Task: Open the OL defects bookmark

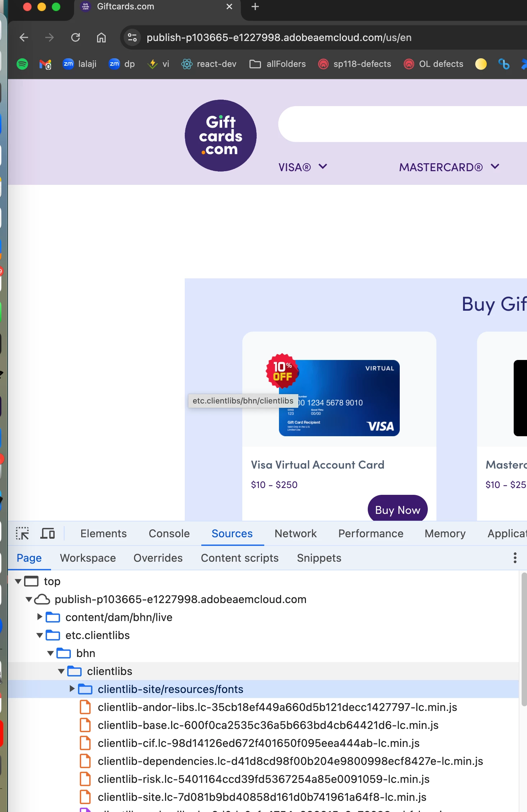Action: (x=434, y=64)
